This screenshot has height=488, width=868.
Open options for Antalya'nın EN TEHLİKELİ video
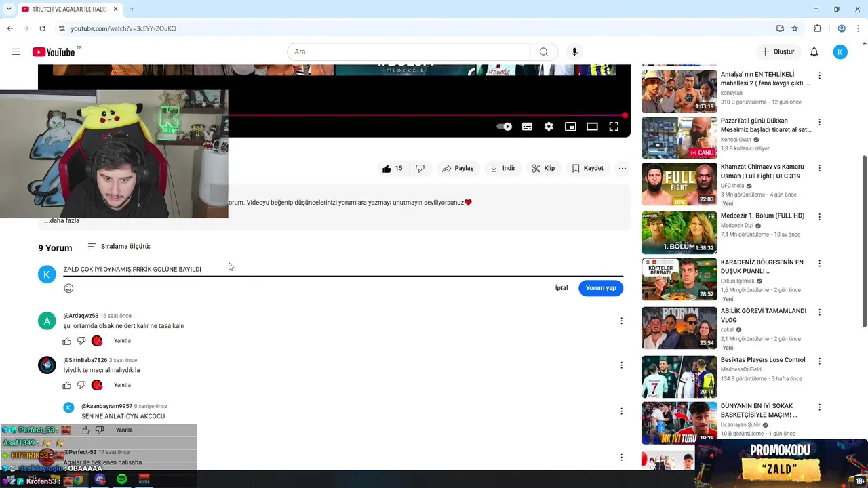(x=819, y=76)
